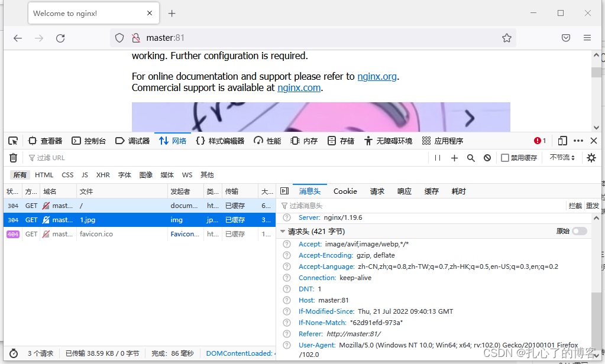Open the nginx.org link
Screen dimensions: 605x364
point(377,76)
